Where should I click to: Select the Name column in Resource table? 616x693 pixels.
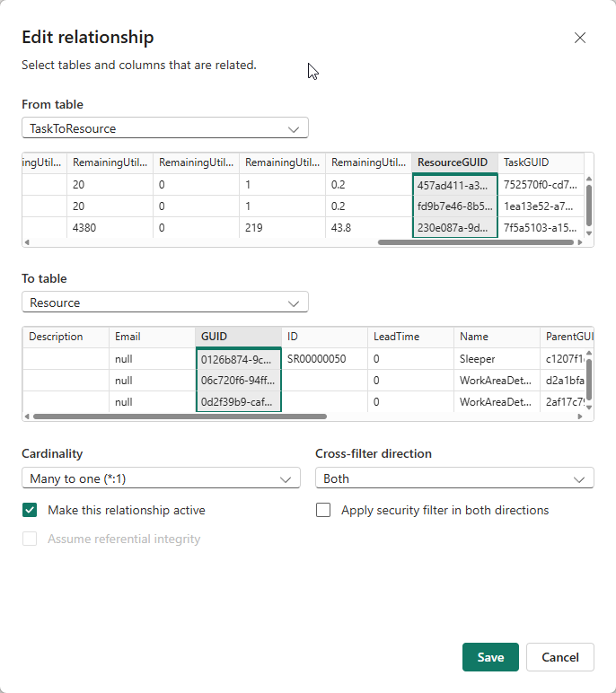(x=496, y=337)
